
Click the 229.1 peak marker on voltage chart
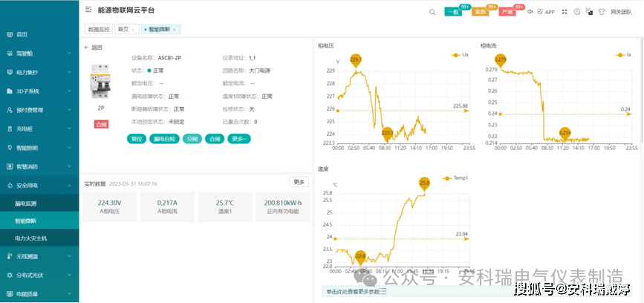tap(356, 61)
